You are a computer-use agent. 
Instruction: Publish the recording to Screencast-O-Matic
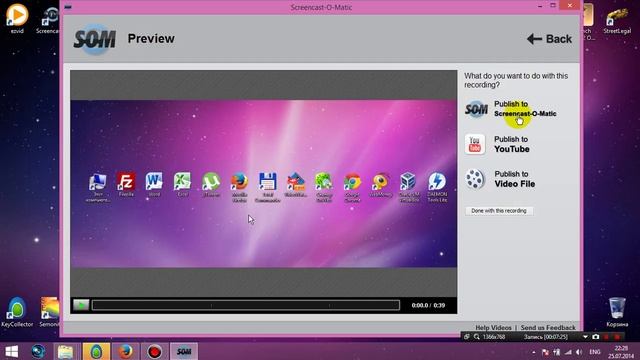pyautogui.click(x=525, y=109)
